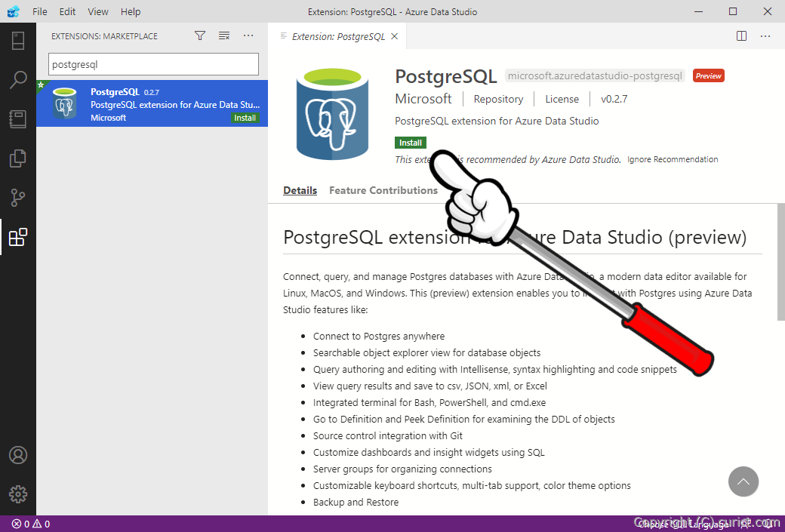Image resolution: width=785 pixels, height=532 pixels.
Task: Clear the extension search results
Action: tap(223, 35)
